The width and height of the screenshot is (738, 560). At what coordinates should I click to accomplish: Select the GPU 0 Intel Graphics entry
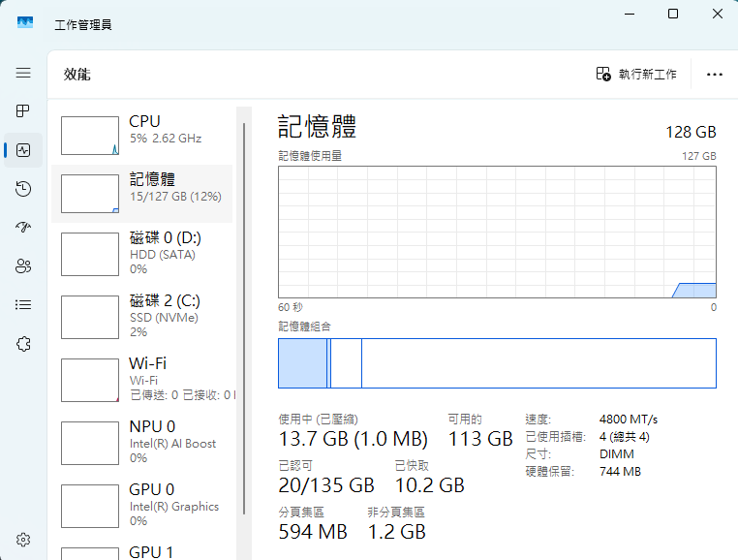pos(142,506)
